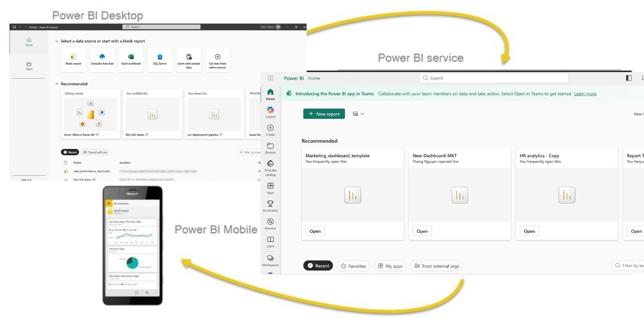The height and width of the screenshot is (318, 644).
Task: Select the Learn icon in the sidebar
Action: click(270, 241)
